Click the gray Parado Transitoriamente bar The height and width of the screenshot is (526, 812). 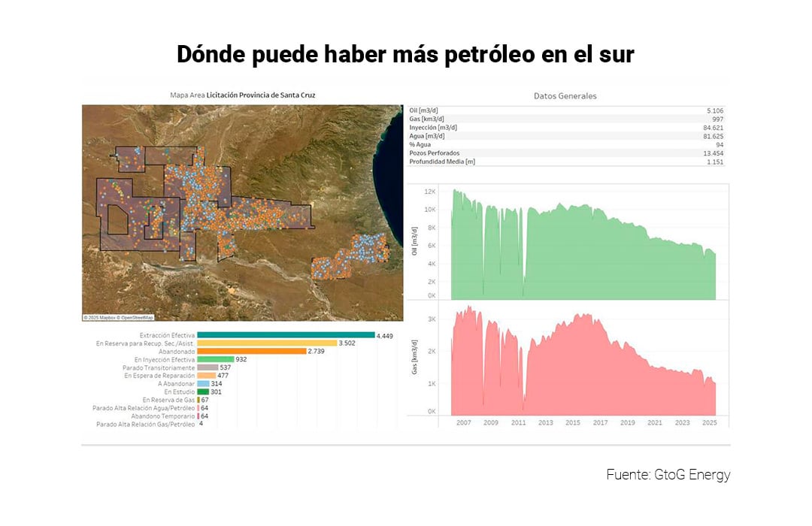(x=208, y=367)
